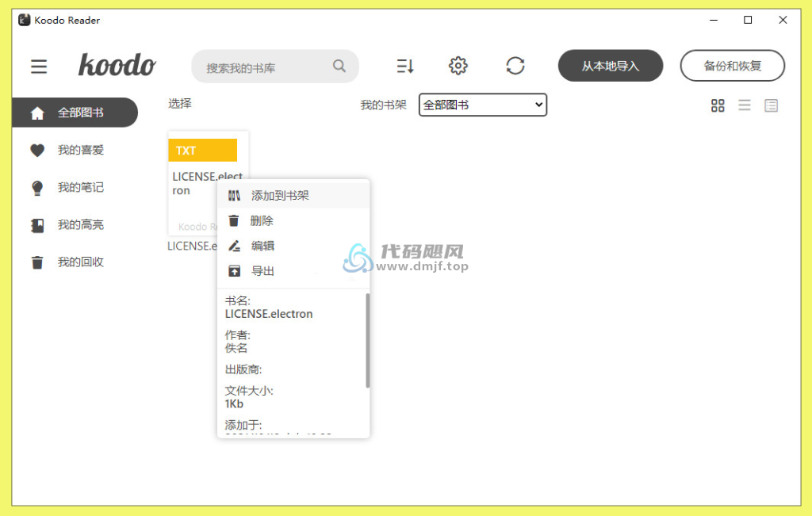
Task: Click the bookshelf icon in context menu
Action: pos(234,196)
